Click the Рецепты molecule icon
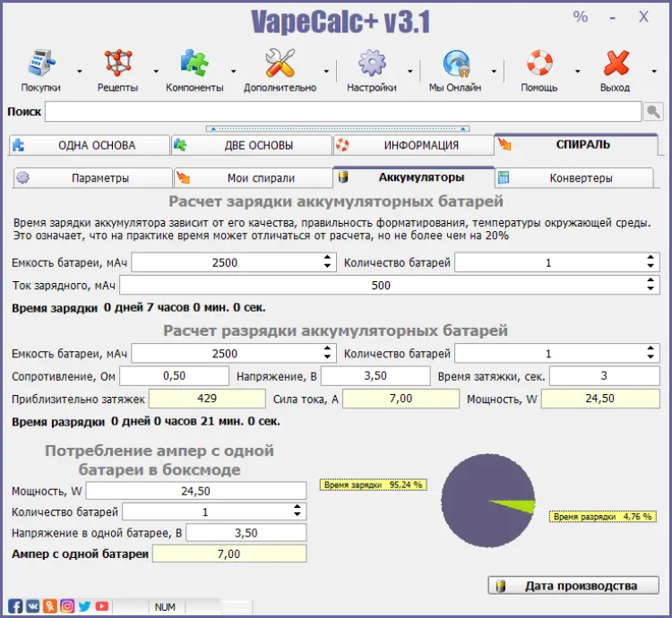672x618 pixels. point(117,65)
